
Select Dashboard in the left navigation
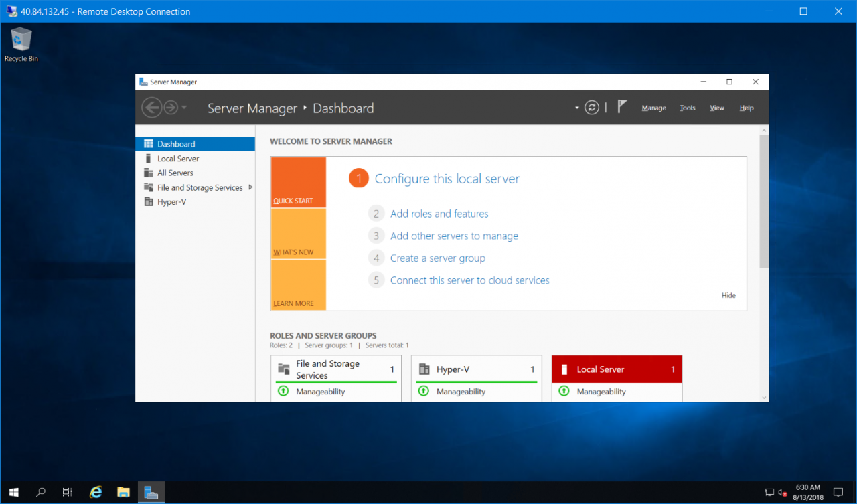[x=195, y=144]
